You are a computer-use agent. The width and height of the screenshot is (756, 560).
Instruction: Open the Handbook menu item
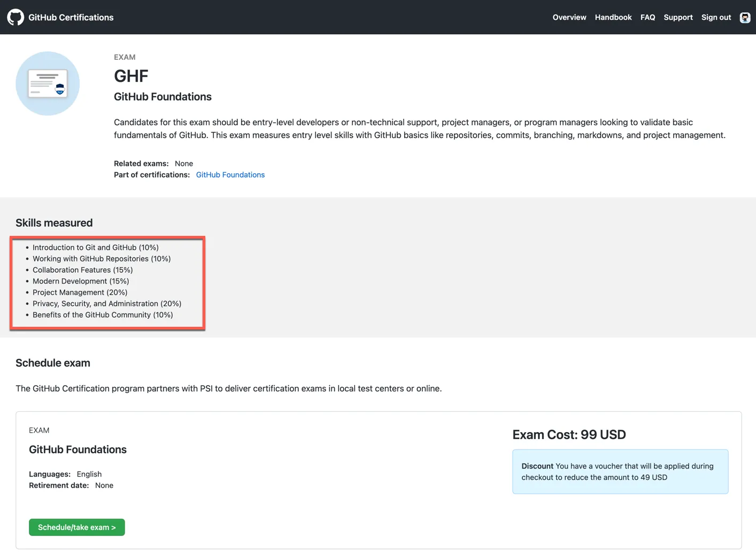(613, 18)
